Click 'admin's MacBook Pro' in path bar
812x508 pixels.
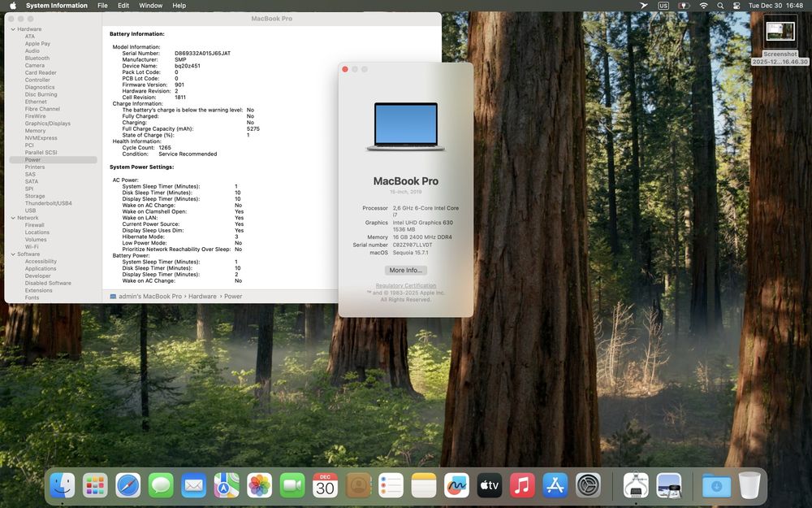click(150, 297)
